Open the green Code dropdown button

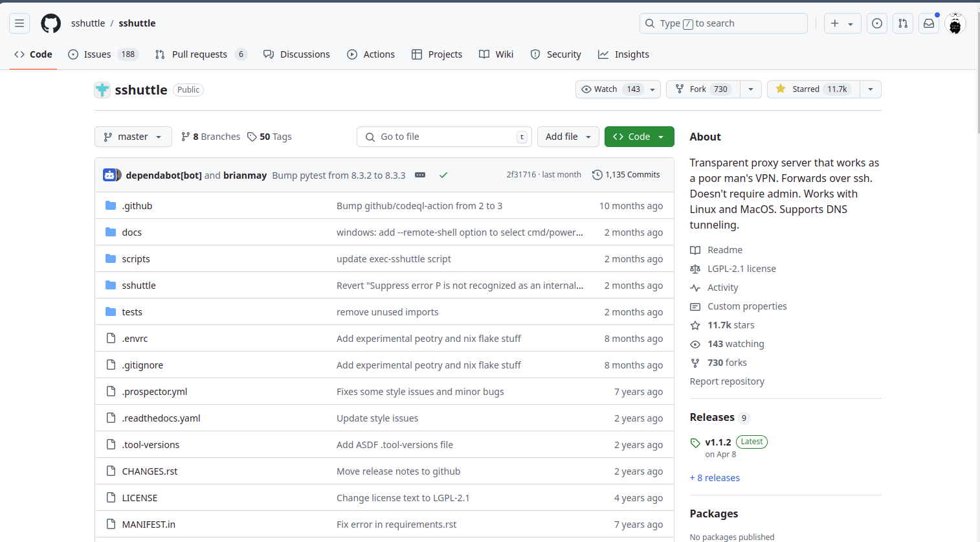pyautogui.click(x=639, y=137)
